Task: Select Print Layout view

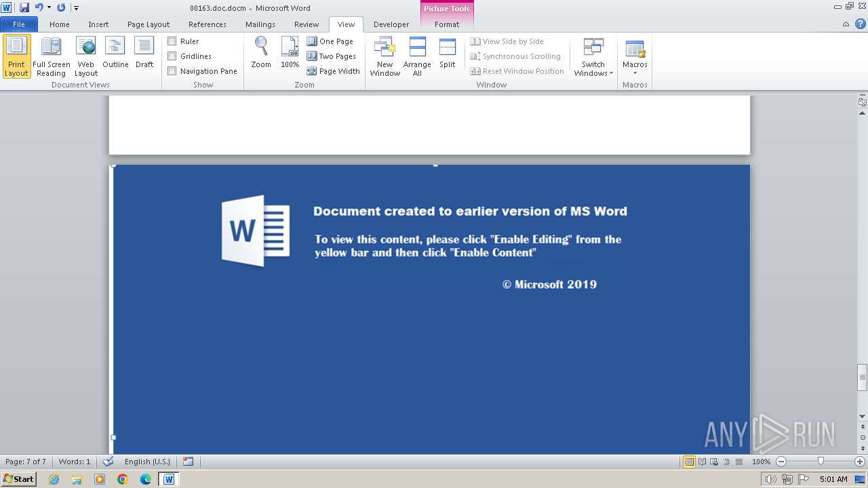Action: (x=16, y=57)
